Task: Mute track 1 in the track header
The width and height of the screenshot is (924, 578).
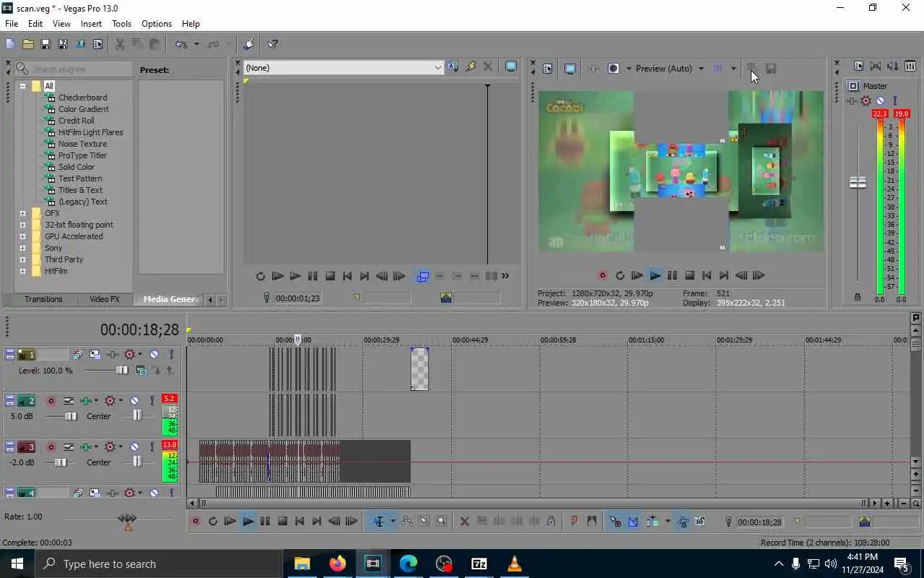Action: point(154,354)
